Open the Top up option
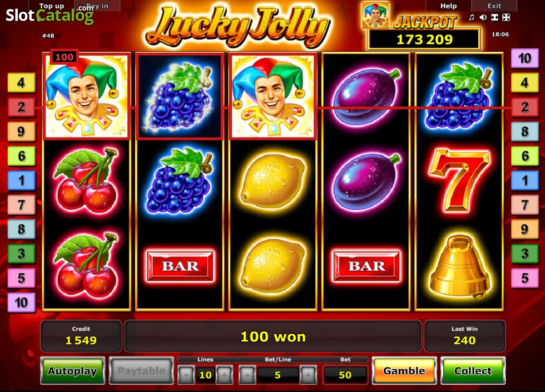 pyautogui.click(x=52, y=6)
